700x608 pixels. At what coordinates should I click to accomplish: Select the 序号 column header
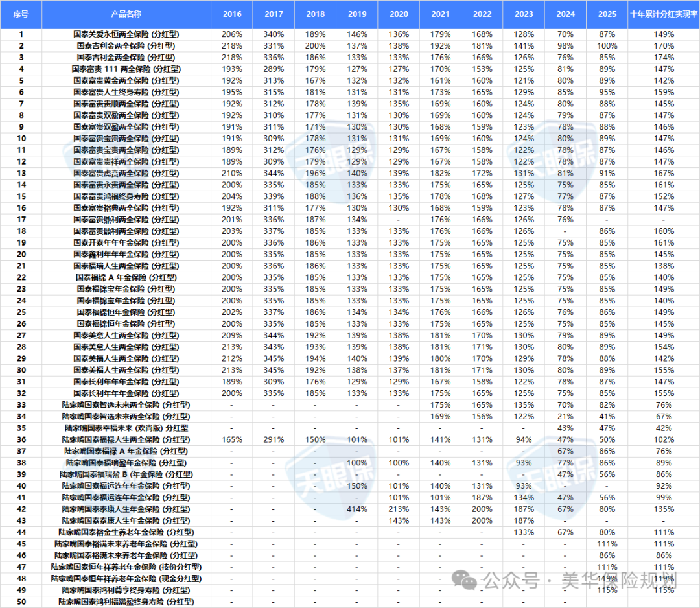point(21,14)
